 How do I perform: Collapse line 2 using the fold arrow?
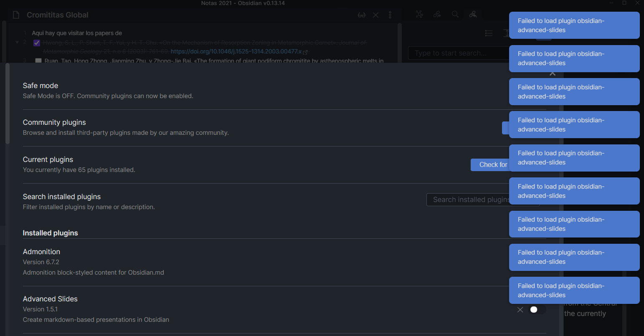[17, 42]
